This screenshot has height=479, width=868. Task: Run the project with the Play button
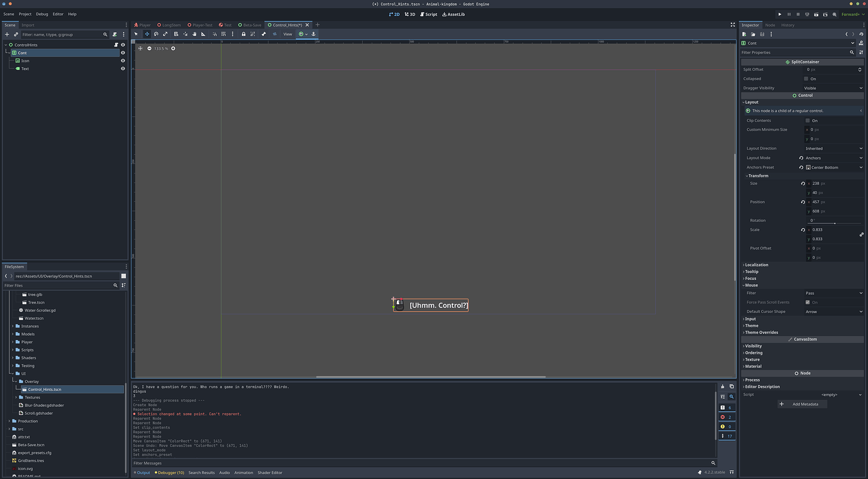(x=780, y=14)
